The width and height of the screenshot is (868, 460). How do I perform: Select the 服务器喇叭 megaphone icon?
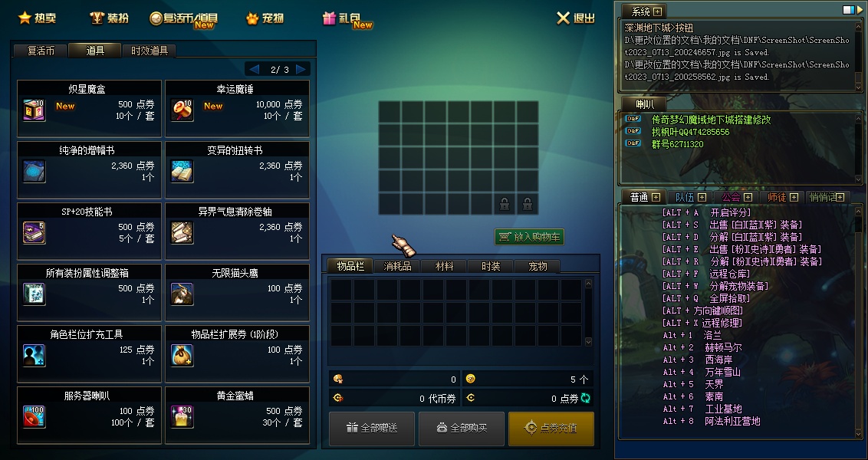pyautogui.click(x=34, y=417)
